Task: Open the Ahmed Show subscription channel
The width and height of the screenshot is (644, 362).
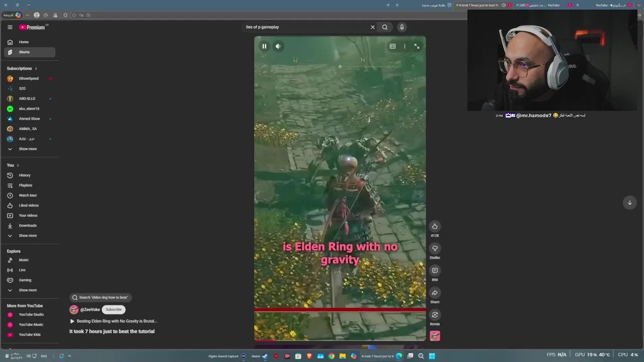Action: coord(30,119)
